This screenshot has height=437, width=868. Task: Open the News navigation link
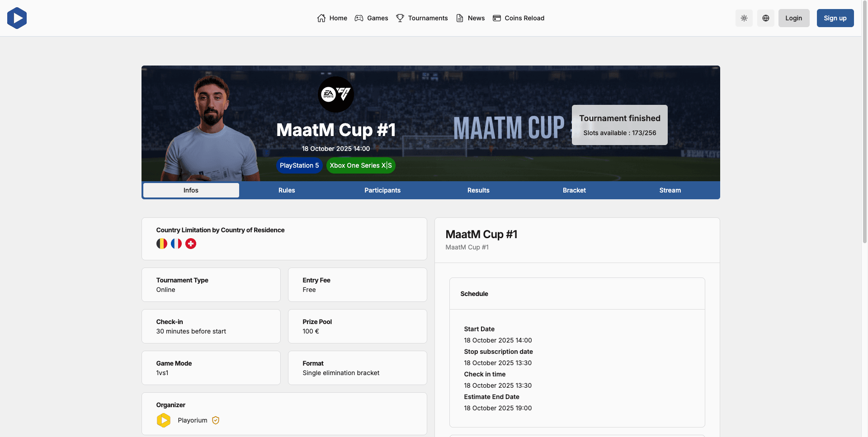coord(470,18)
